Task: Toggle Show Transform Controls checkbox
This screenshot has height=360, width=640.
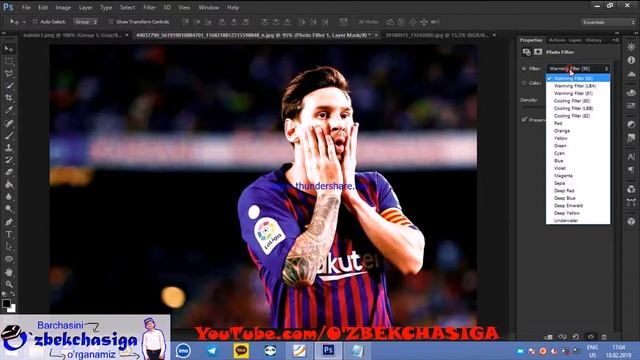Action: point(111,22)
